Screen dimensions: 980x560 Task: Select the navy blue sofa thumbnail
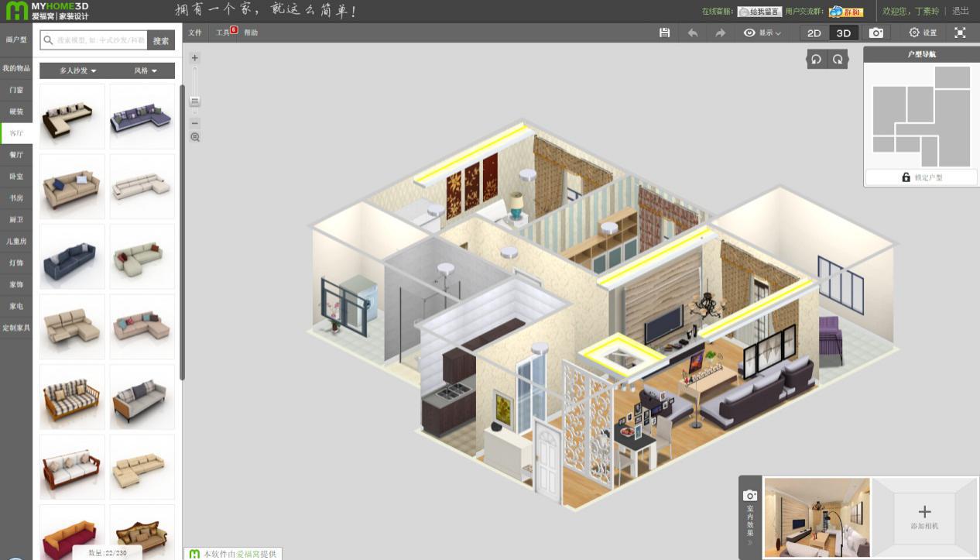(72, 256)
